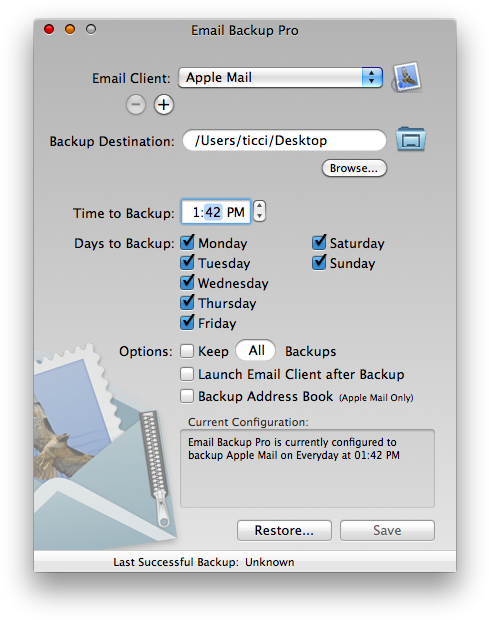The width and height of the screenshot is (489, 620).
Task: Uncheck the Thursday checkbox
Action: [187, 302]
